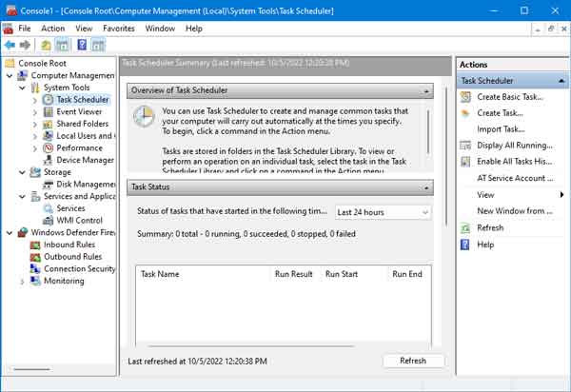This screenshot has width=571, height=392.
Task: Collapse the Windows Defender Firewall node
Action: (10, 232)
